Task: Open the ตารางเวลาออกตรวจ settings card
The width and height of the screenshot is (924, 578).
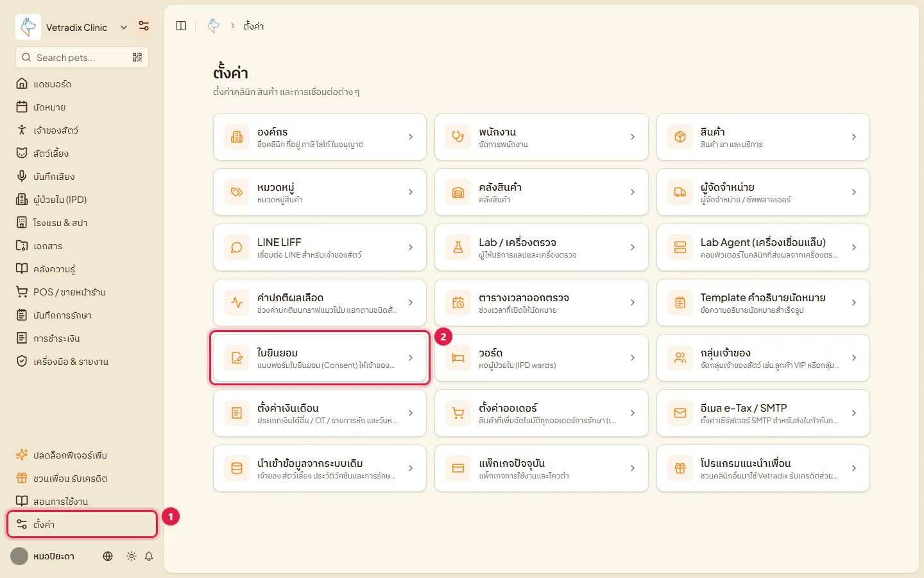Action: coord(541,302)
